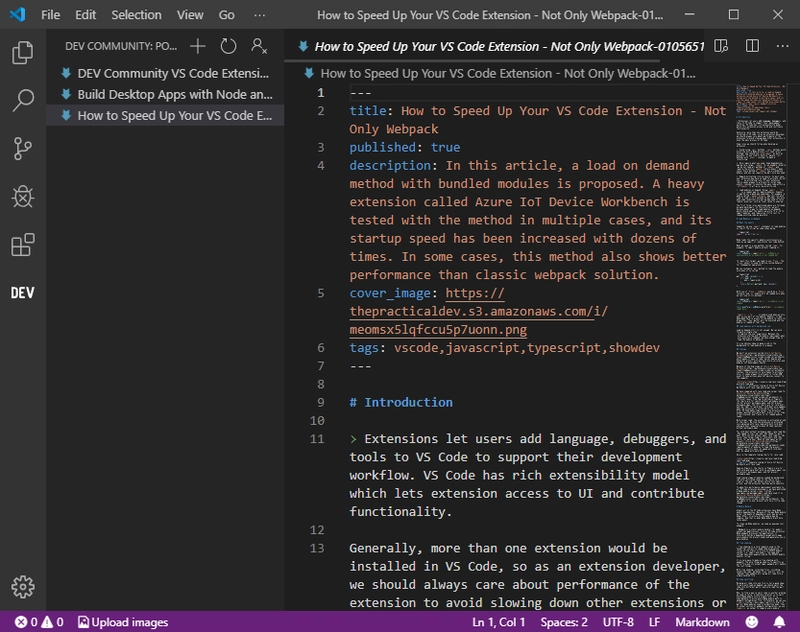The image size is (800, 632).
Task: Change language mode Markdown
Action: point(702,622)
